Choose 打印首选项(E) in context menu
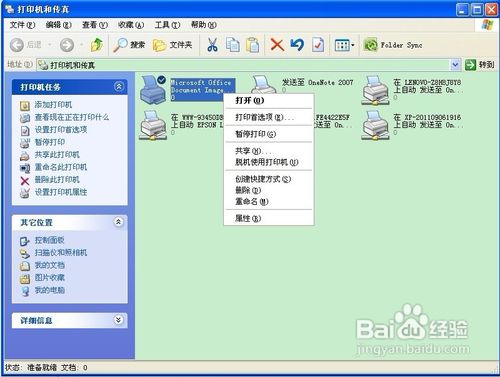Screen dimensions: 500x377 (269, 117)
